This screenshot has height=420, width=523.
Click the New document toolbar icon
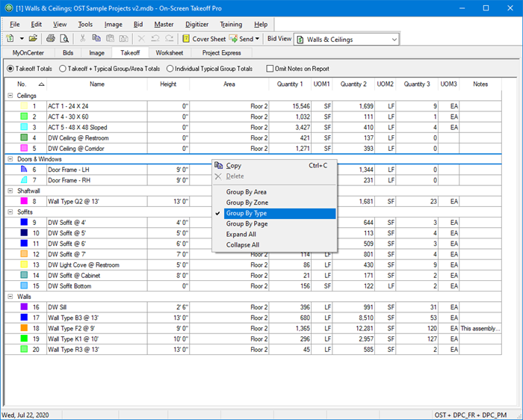(x=11, y=38)
